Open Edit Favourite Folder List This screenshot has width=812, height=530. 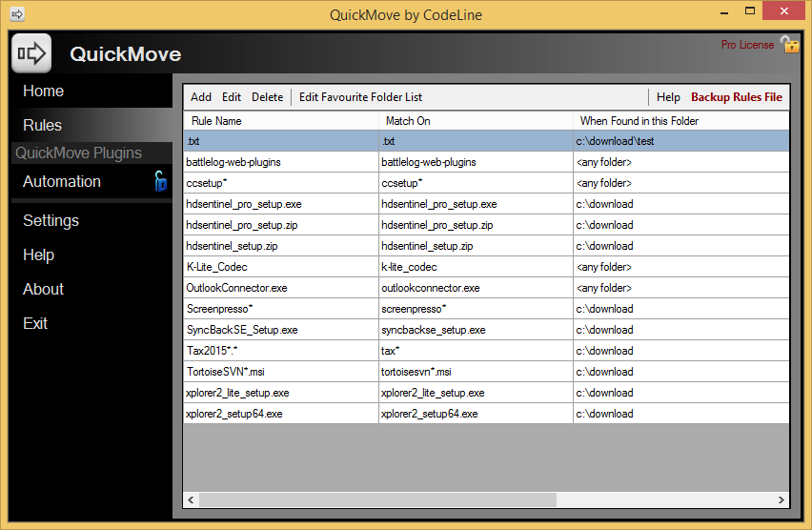pos(360,97)
